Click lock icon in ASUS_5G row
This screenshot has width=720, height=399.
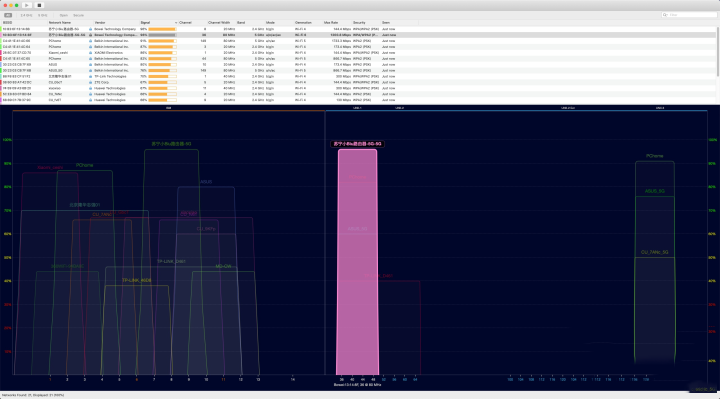(x=90, y=71)
